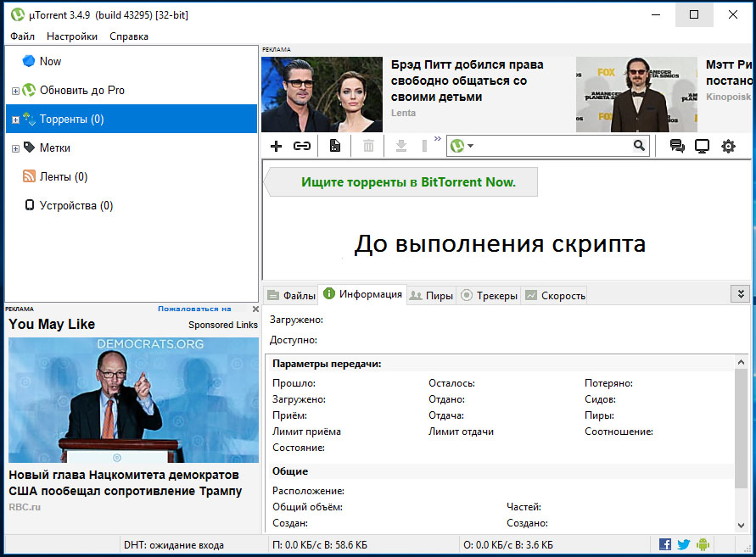Open Democrats.org speaker ad image
Image resolution: width=756 pixels, height=557 pixels.
133,400
